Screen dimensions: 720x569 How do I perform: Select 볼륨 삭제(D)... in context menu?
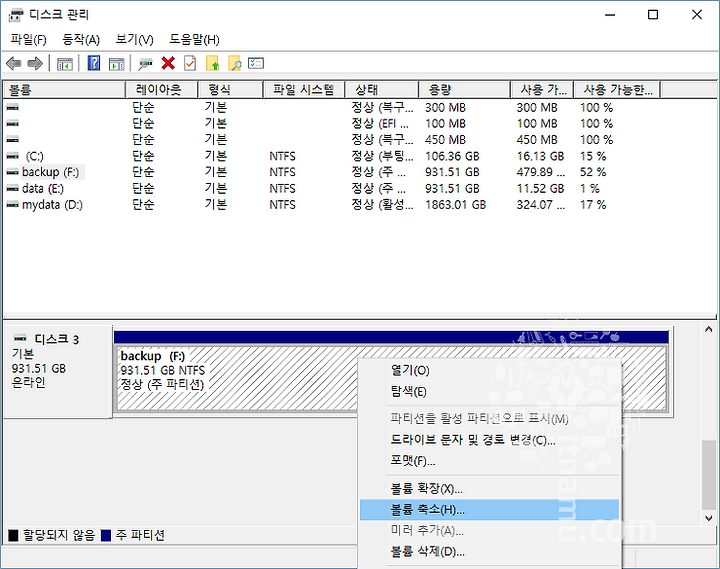[x=489, y=552]
